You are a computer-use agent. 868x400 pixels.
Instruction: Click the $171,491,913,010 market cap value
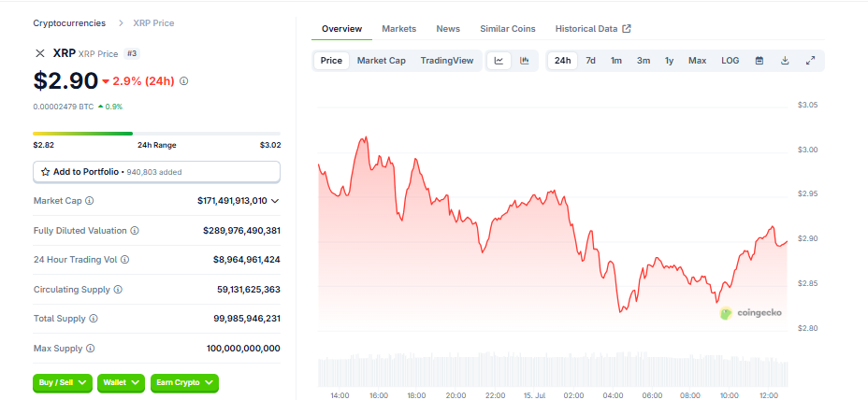coord(232,201)
